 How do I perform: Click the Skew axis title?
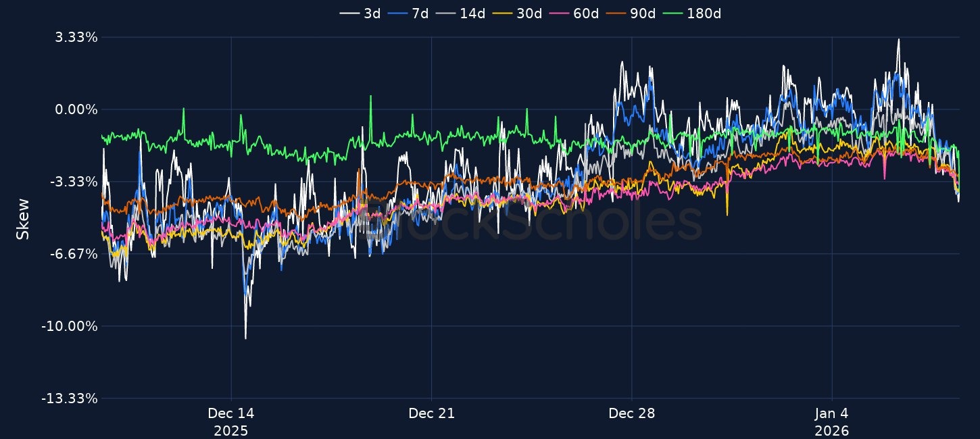23,218
